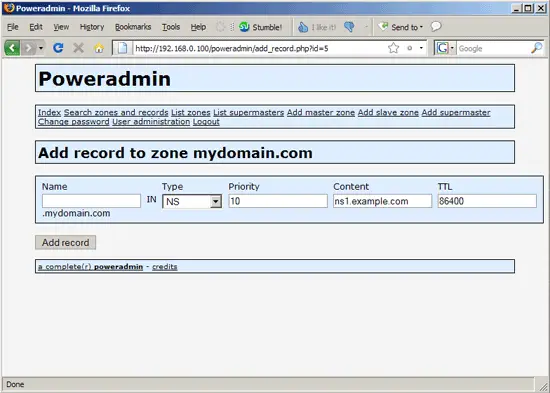Click the Add record button
Viewport: 550px width, 393px height.
click(66, 242)
